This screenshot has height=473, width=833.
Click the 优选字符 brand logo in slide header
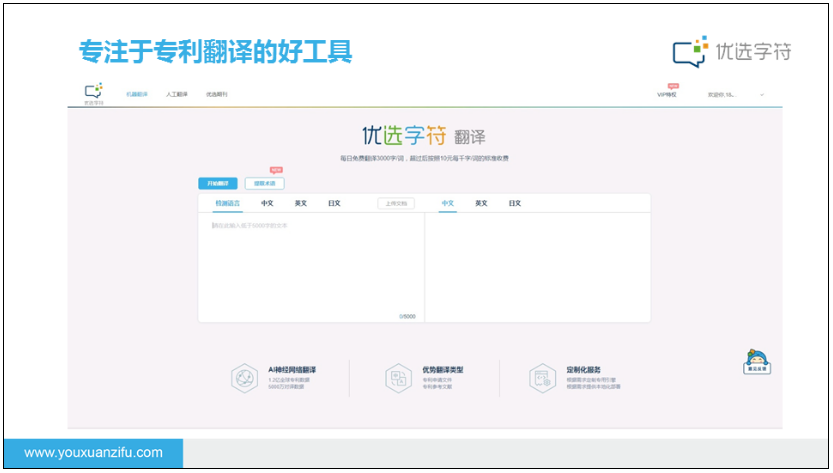[733, 52]
